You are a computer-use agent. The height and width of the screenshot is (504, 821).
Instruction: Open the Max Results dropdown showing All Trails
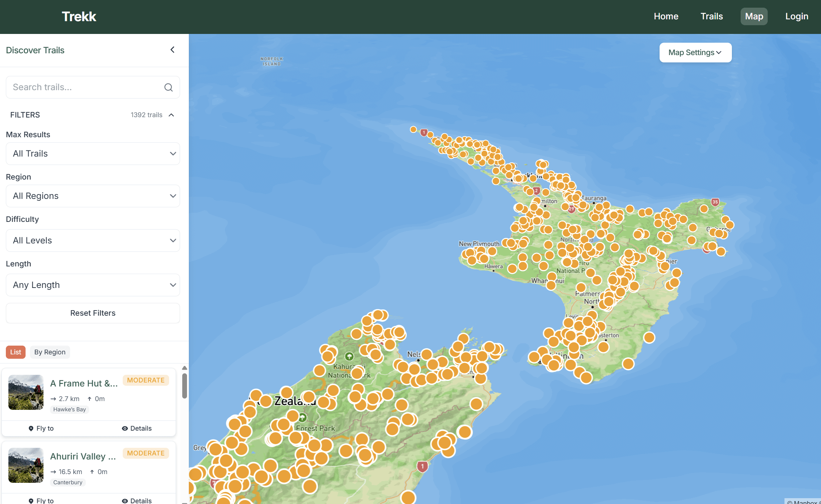(93, 153)
